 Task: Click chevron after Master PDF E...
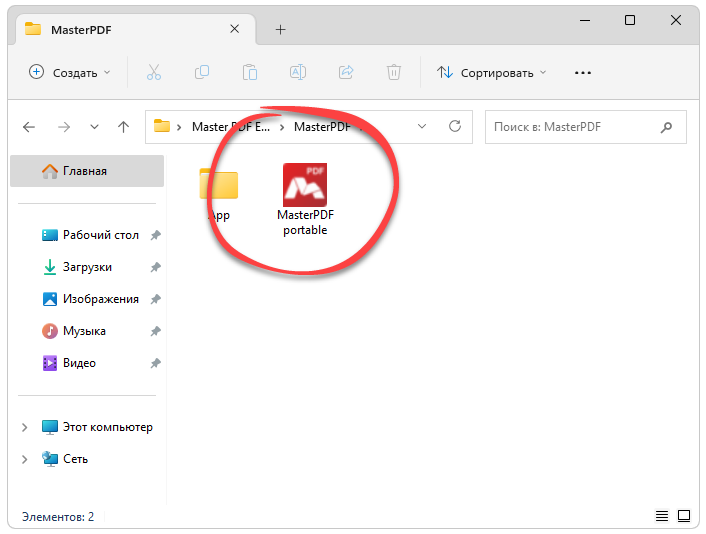[282, 127]
